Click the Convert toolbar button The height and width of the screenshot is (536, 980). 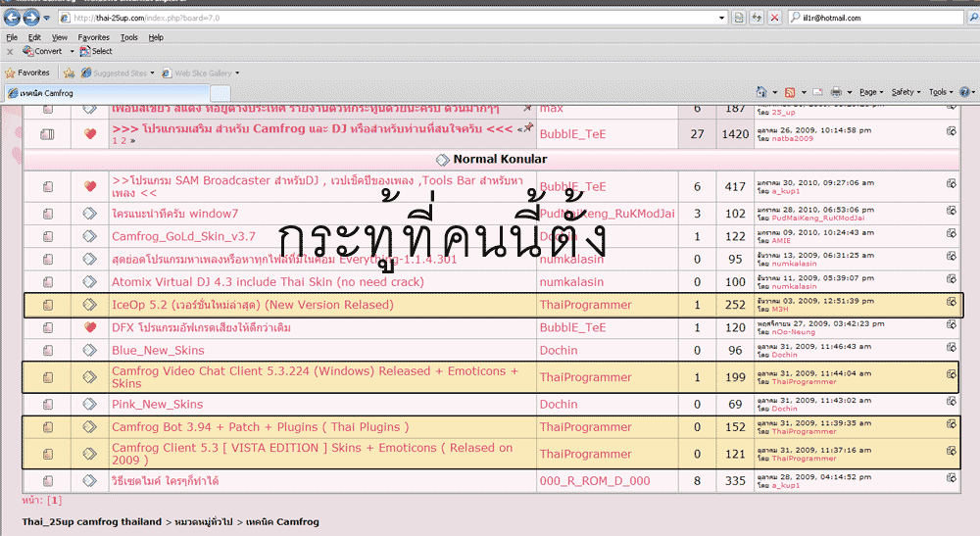click(x=42, y=51)
